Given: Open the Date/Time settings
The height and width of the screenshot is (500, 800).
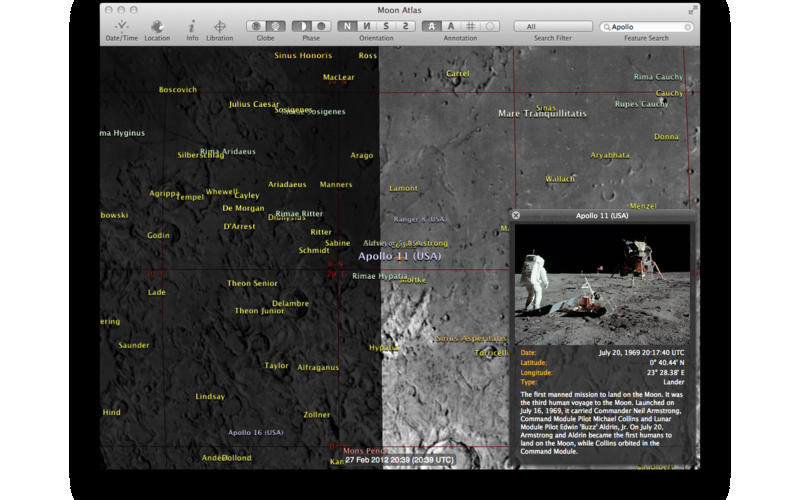Looking at the screenshot, I should point(121,27).
